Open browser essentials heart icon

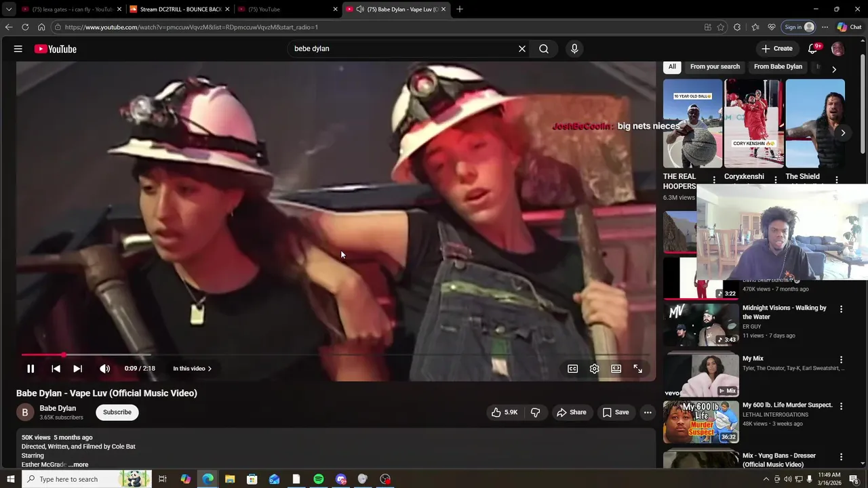click(772, 27)
